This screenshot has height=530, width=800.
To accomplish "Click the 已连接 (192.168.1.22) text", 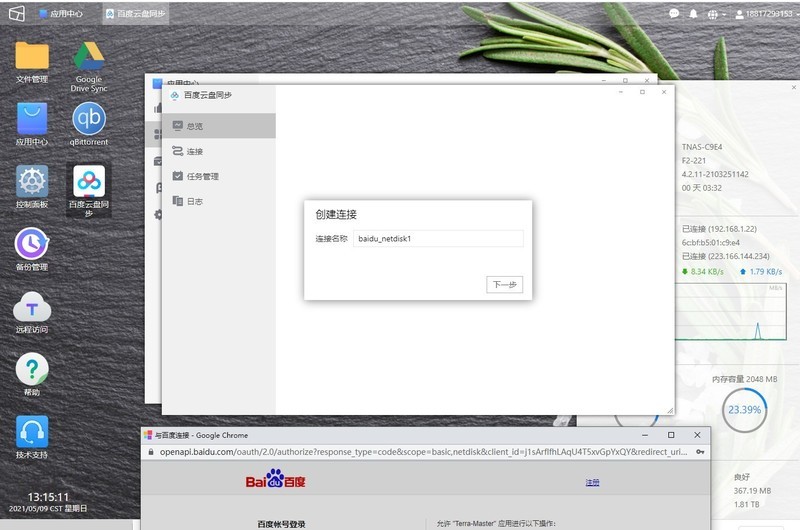I will point(719,229).
